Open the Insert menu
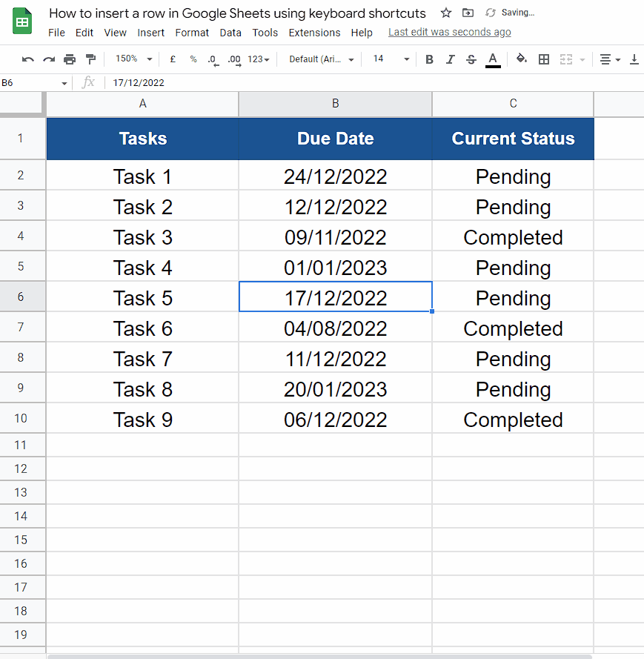This screenshot has width=644, height=659. tap(151, 33)
